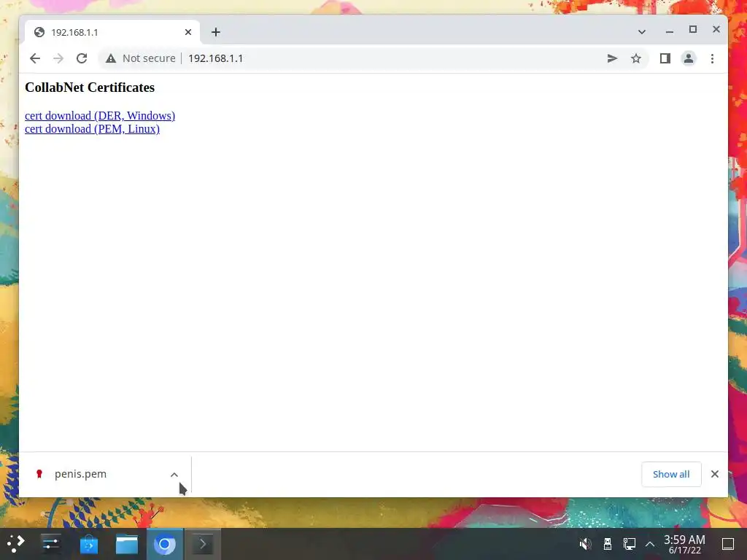747x560 pixels.
Task: Open a new browser tab
Action: pyautogui.click(x=216, y=32)
